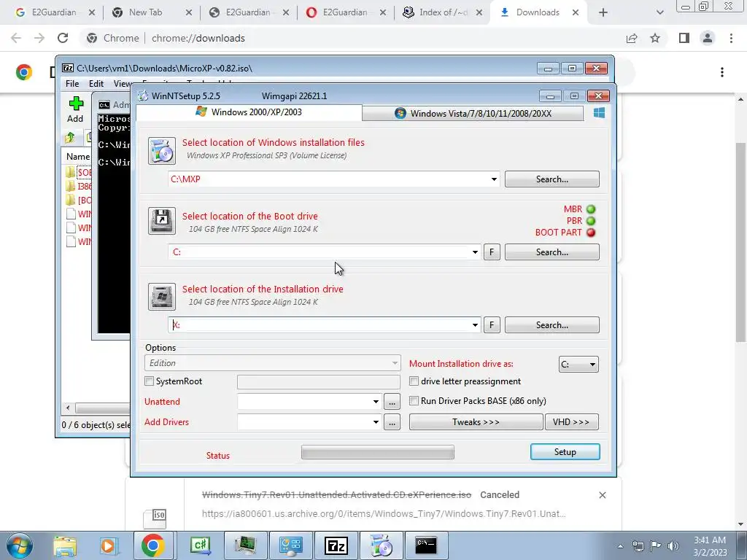Dismiss the canceled Tiny7 download entry
Screen dimensions: 747x560
pos(602,495)
